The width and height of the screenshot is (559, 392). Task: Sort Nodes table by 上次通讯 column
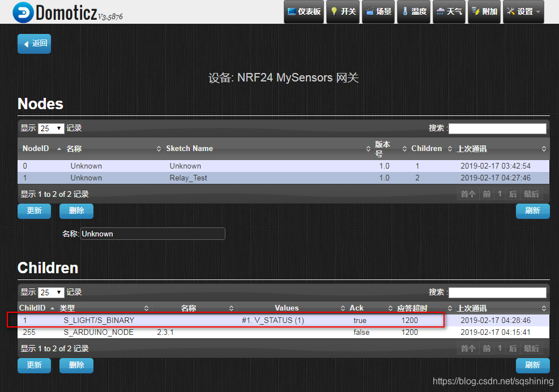click(502, 148)
